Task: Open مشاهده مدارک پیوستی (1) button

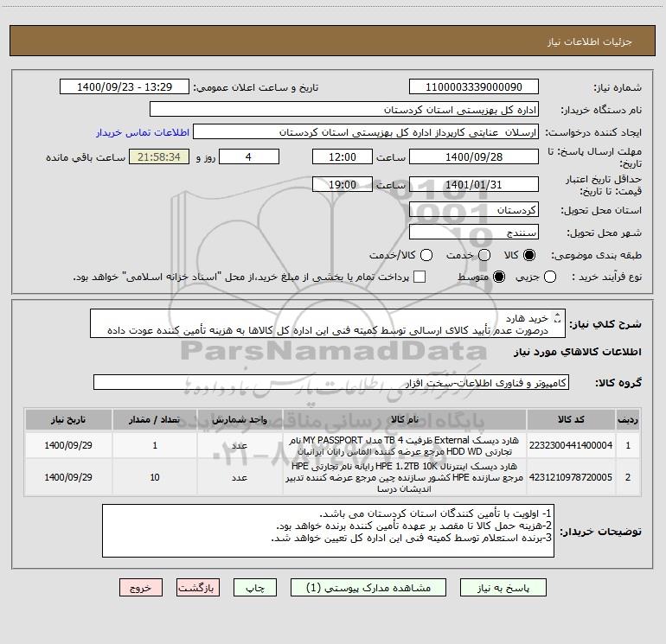Action: tap(368, 588)
